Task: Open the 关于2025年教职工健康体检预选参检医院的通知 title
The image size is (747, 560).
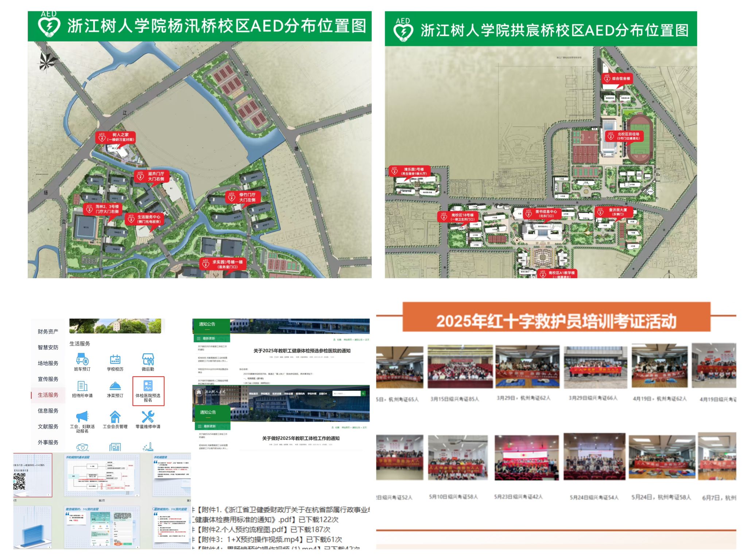Action: (302, 351)
